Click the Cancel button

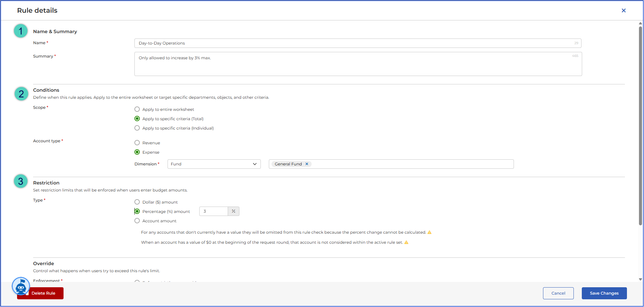(x=558, y=293)
